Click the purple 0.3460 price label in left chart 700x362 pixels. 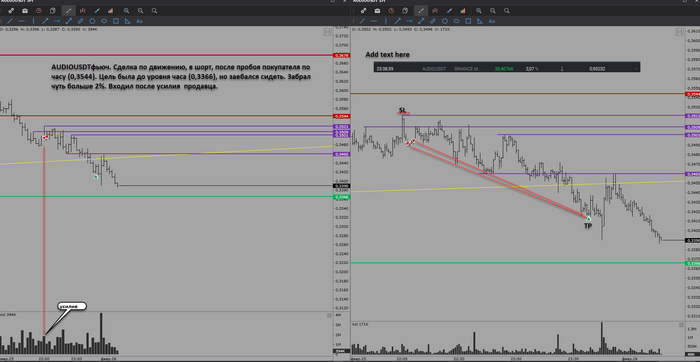click(341, 154)
